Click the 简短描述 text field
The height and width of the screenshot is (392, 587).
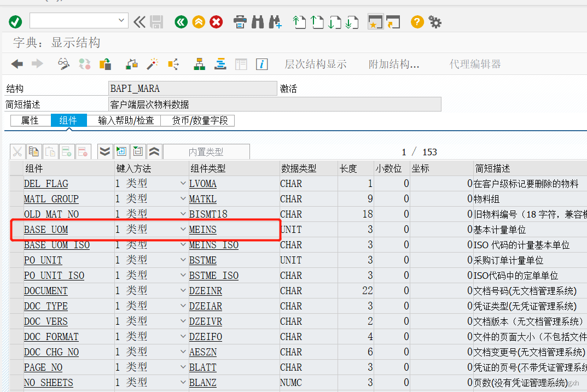click(x=275, y=104)
